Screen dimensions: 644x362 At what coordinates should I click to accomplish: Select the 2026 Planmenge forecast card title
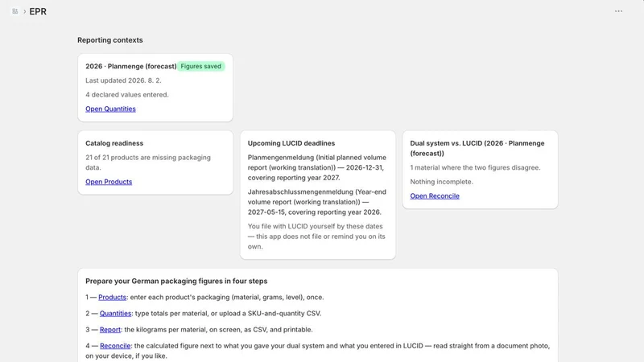(x=131, y=66)
